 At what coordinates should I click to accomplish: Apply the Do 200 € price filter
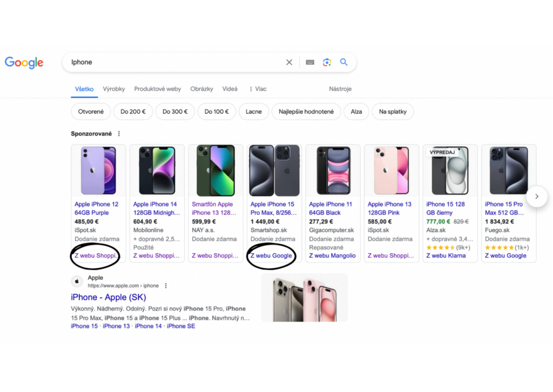coord(133,112)
